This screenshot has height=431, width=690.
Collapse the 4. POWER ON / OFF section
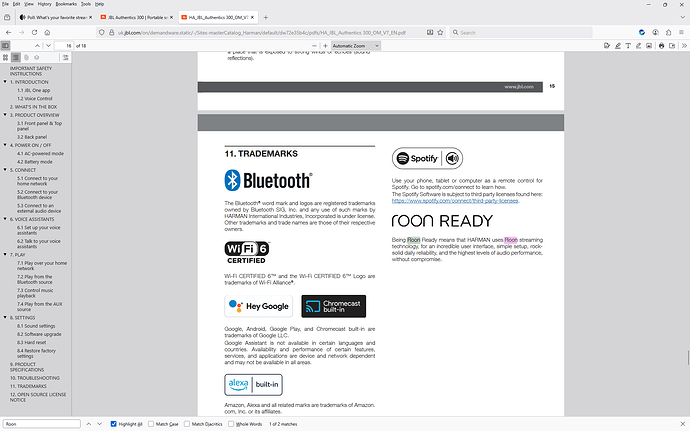point(5,144)
